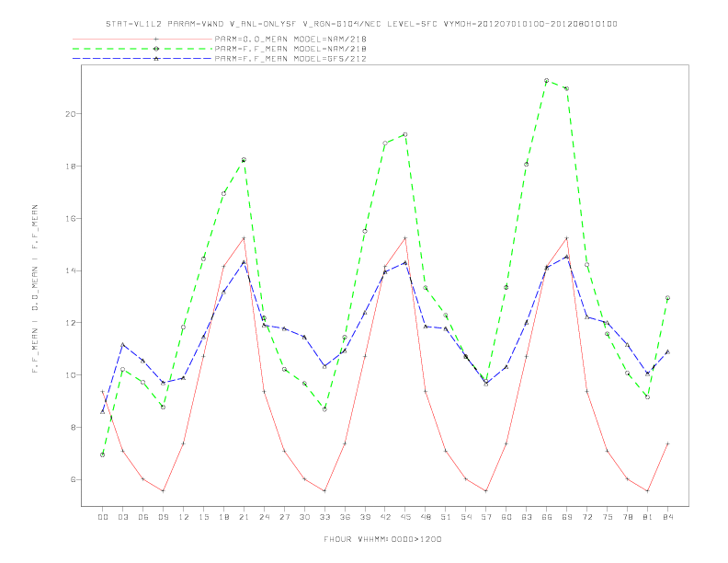This screenshot has width=728, height=563.
Task: Click x-axis tick label 12
Action: click(x=184, y=517)
